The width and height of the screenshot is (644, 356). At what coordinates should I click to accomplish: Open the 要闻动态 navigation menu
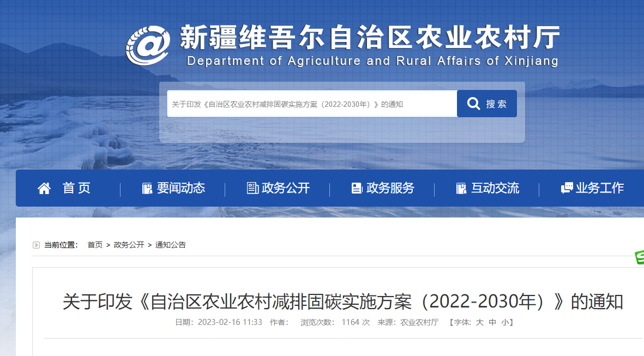coord(180,188)
